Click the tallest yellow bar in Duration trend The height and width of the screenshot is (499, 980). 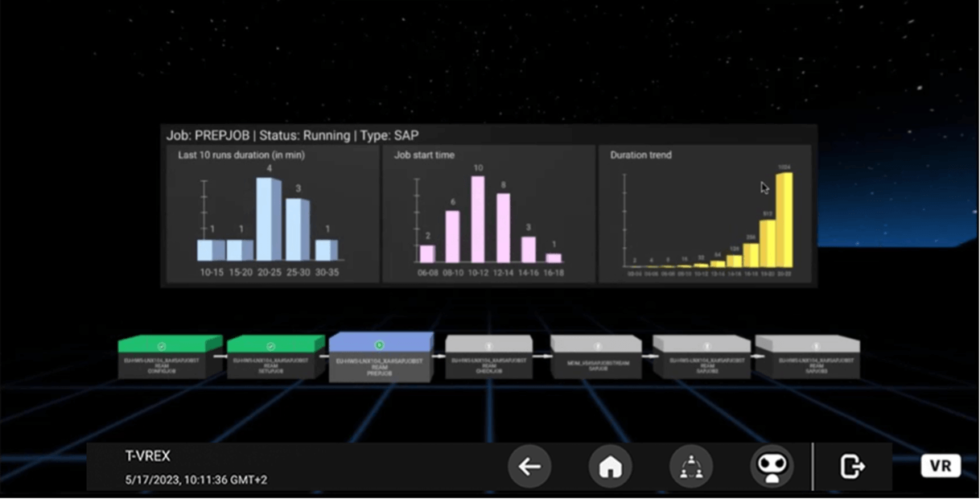tap(784, 220)
